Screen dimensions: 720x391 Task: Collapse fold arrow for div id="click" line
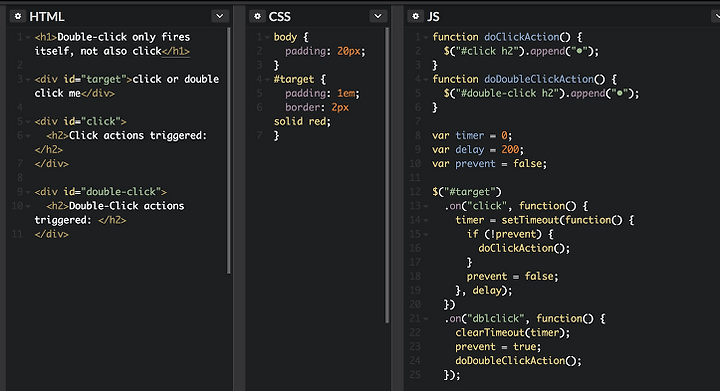[28, 122]
